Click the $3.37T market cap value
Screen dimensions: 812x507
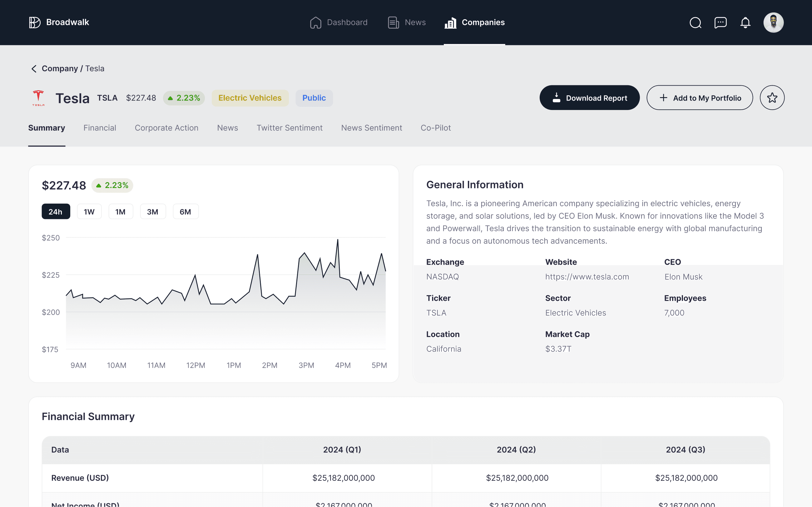click(x=558, y=349)
